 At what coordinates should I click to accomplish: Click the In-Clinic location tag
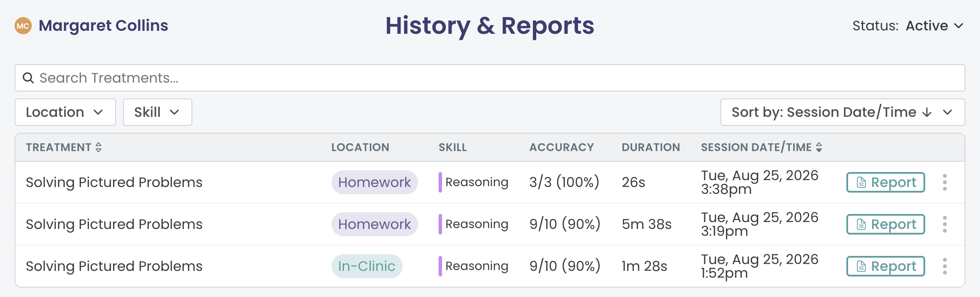click(x=367, y=266)
